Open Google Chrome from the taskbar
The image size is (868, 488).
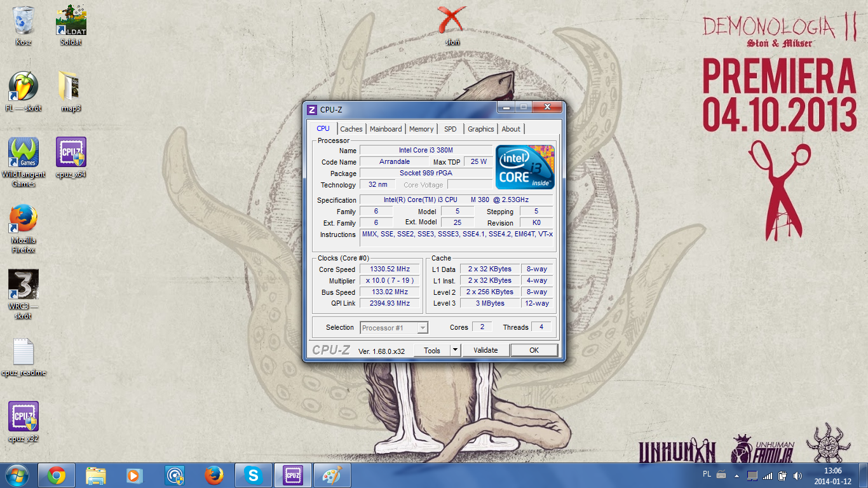[x=57, y=475]
